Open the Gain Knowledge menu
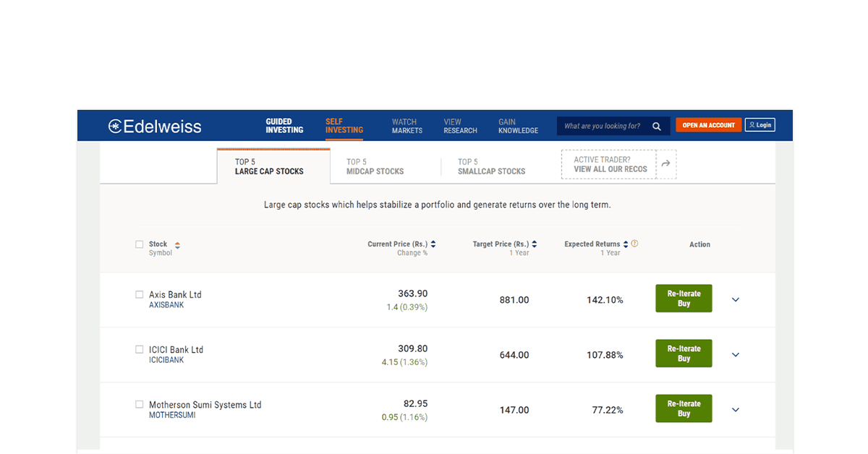Image resolution: width=868 pixels, height=454 pixels. pos(519,126)
